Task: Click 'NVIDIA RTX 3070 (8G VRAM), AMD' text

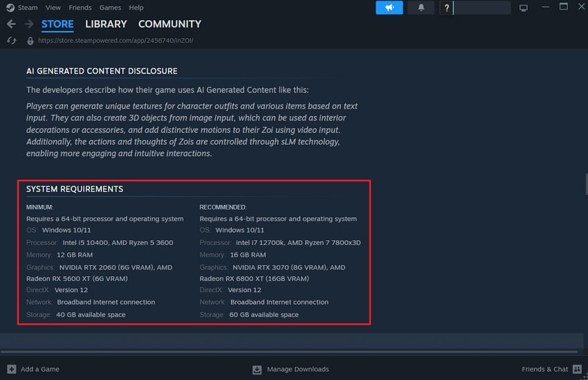Action: click(288, 267)
